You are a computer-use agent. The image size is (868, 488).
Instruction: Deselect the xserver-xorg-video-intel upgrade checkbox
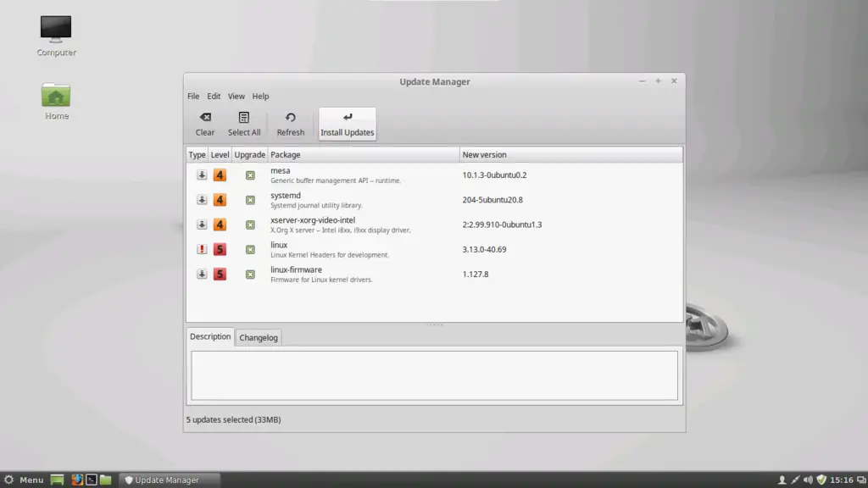coord(250,225)
